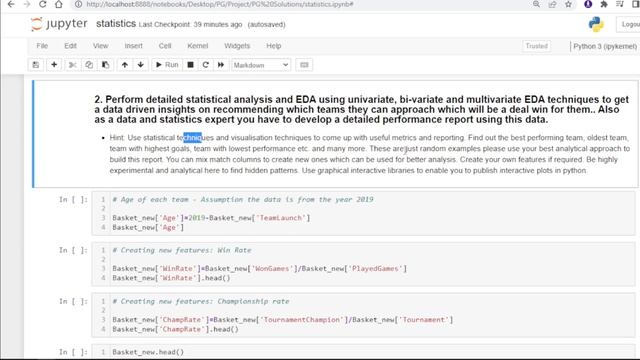Open the Help menu

pyautogui.click(x=273, y=46)
